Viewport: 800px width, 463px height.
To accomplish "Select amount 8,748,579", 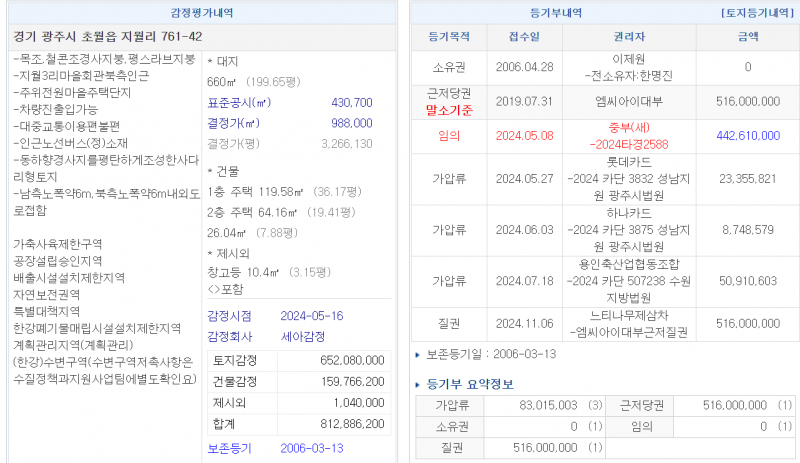I will 748,230.
